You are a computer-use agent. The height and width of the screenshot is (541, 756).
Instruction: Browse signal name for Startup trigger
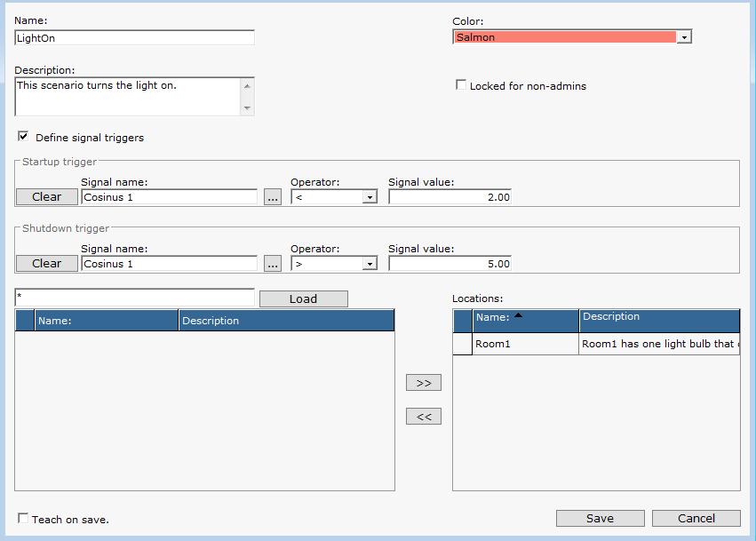click(x=273, y=197)
